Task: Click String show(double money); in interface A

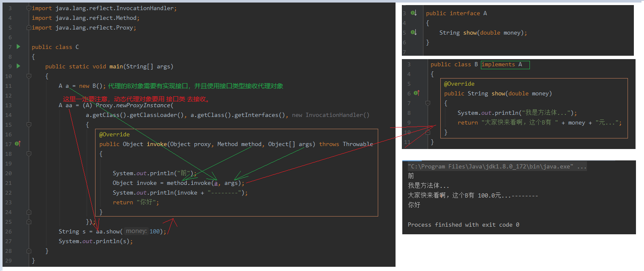Action: (x=483, y=33)
